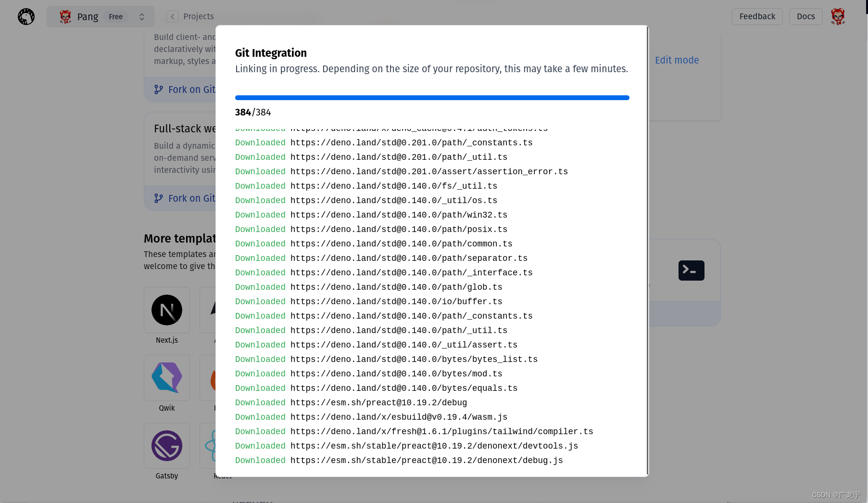Screen dimensions: 868x503
Task: Click the Edit mode link
Action: click(x=677, y=60)
